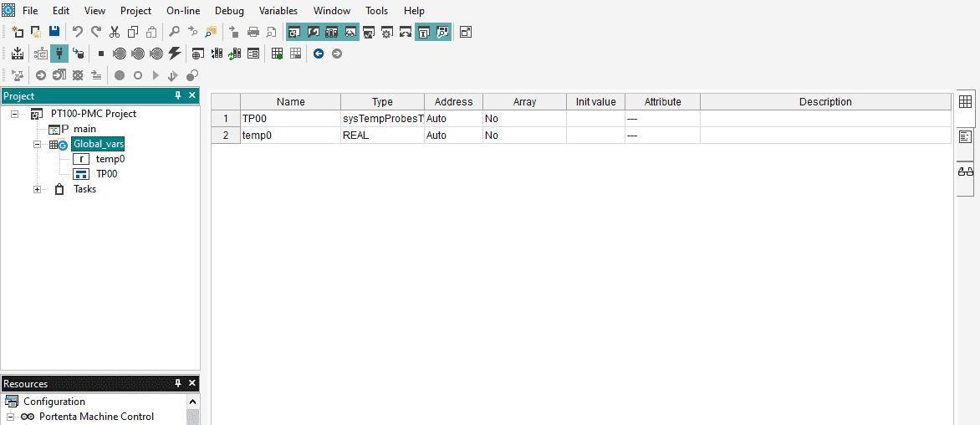The image size is (980, 425).
Task: Click the Init value cell for temp0
Action: click(595, 136)
